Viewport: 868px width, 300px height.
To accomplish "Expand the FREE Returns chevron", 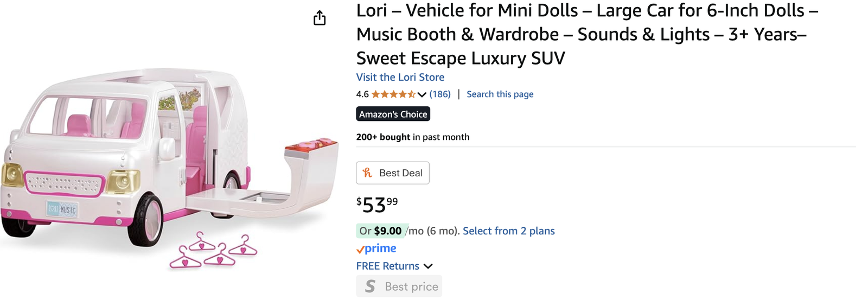I will pyautogui.click(x=428, y=266).
